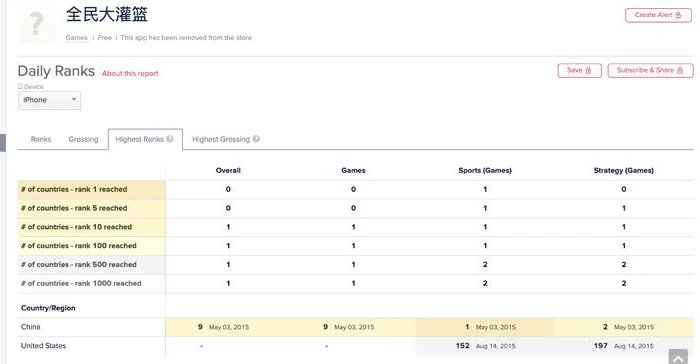
Task: Click the left sidebar gray handle
Action: [3, 143]
